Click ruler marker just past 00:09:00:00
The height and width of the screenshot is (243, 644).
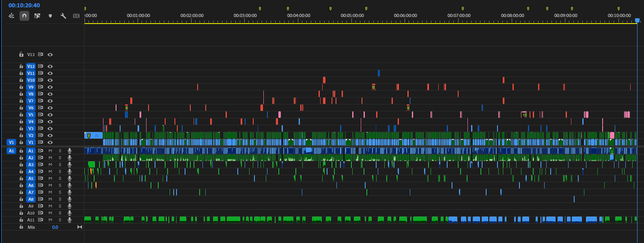572,9
